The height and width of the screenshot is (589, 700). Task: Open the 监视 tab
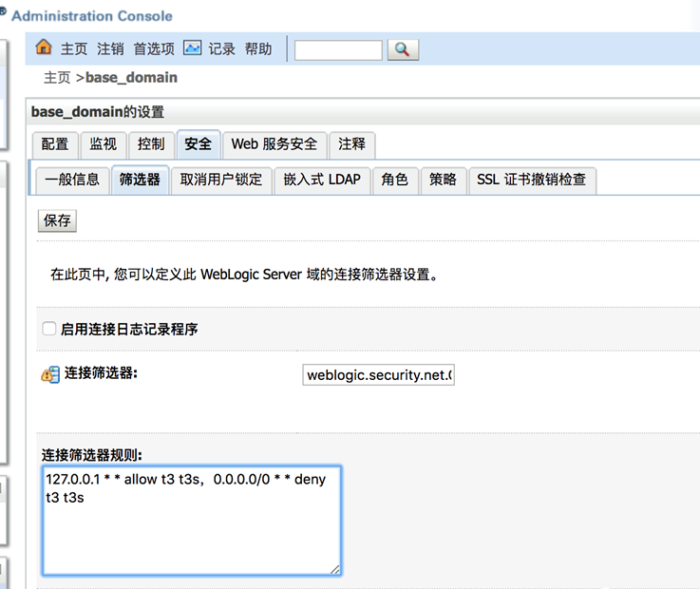tap(103, 144)
